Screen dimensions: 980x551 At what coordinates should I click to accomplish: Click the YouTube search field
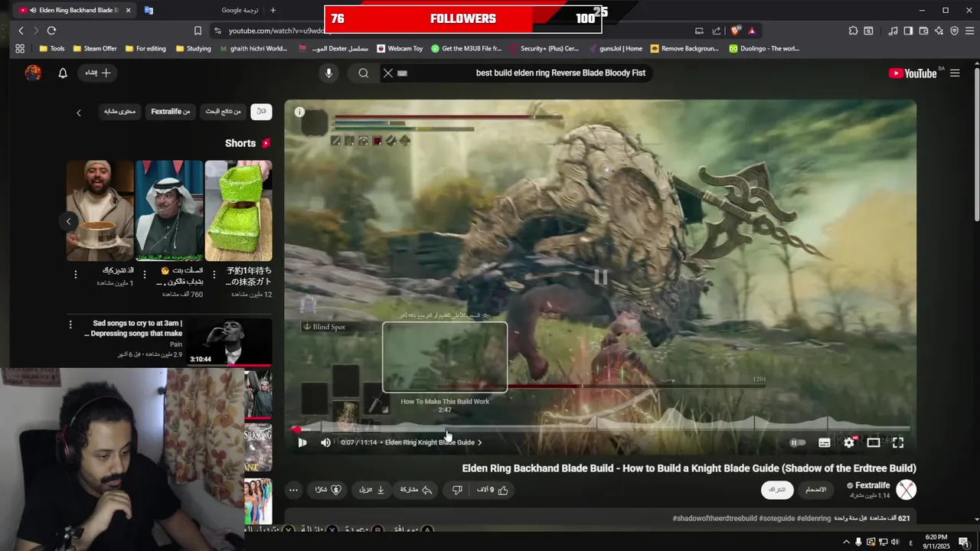pyautogui.click(x=528, y=73)
